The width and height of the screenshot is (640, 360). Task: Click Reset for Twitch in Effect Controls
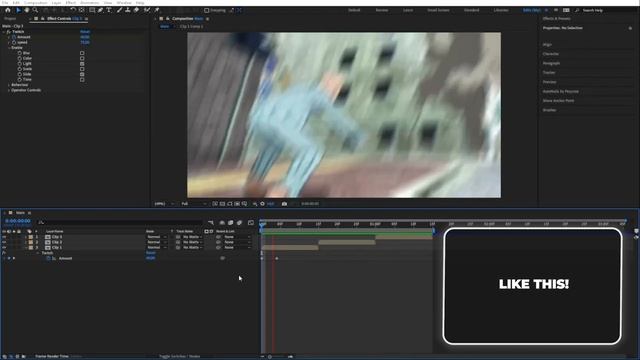[85, 32]
